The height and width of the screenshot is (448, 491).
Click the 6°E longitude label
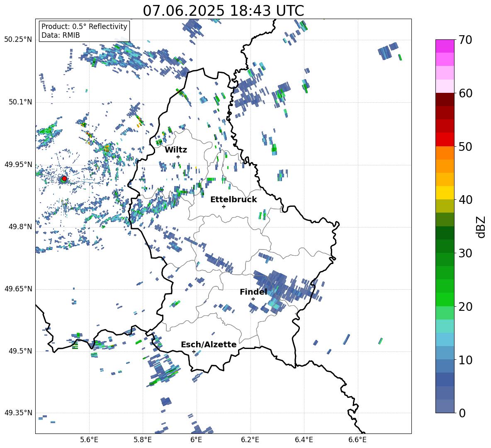pyautogui.click(x=196, y=440)
